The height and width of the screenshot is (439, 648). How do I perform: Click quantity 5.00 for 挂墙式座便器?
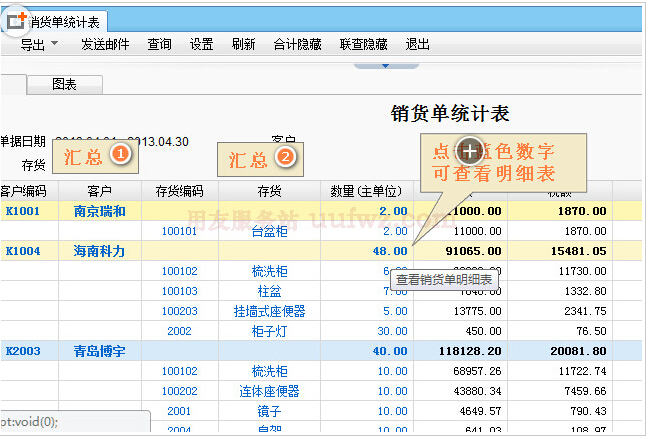point(395,311)
